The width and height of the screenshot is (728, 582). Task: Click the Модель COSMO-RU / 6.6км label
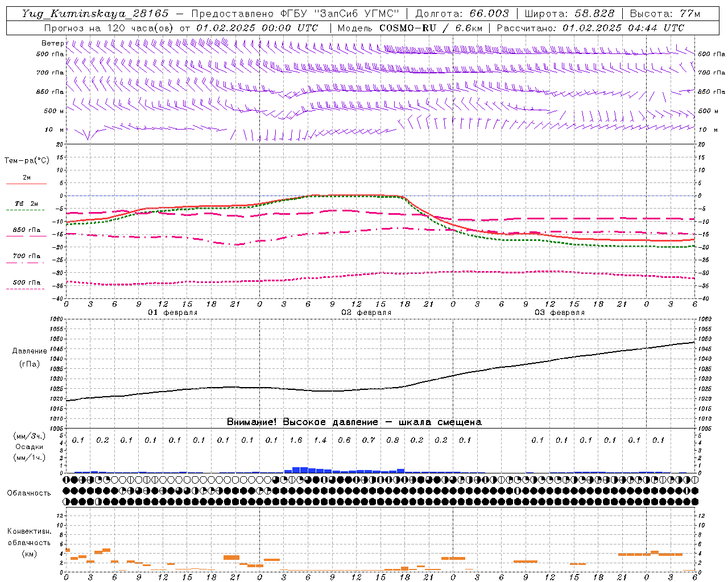409,28
